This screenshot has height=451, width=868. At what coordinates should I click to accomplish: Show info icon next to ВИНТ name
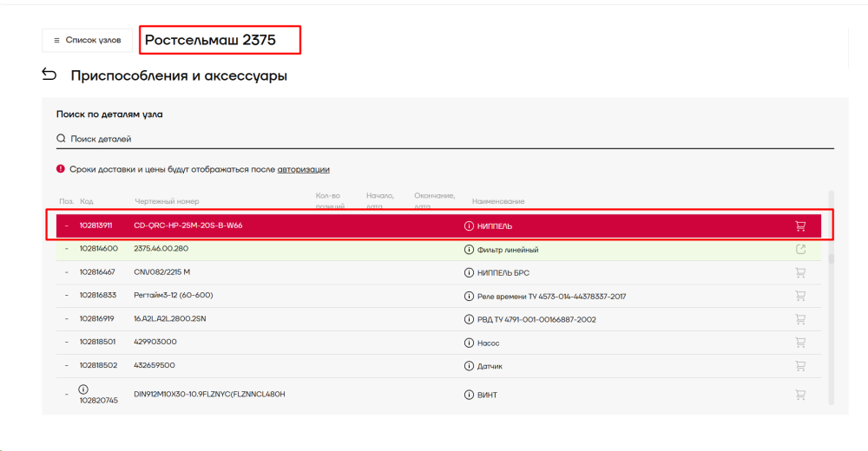tap(469, 395)
